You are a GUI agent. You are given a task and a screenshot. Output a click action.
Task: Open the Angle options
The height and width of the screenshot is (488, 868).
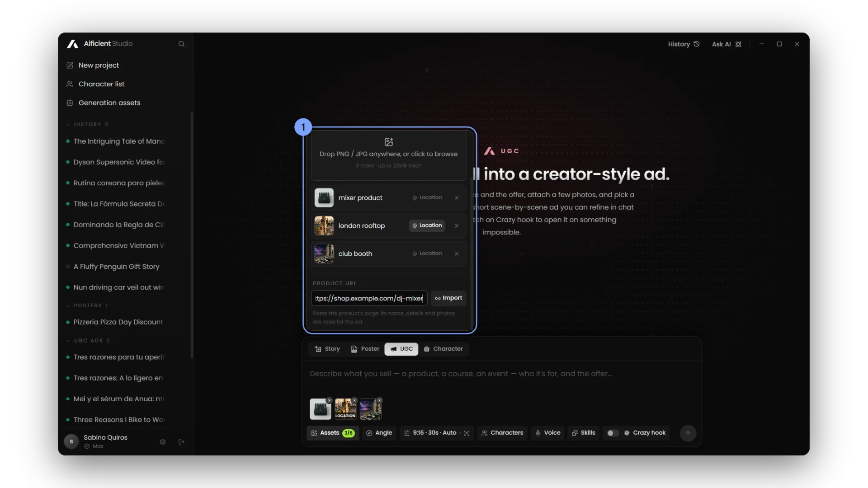coord(379,433)
